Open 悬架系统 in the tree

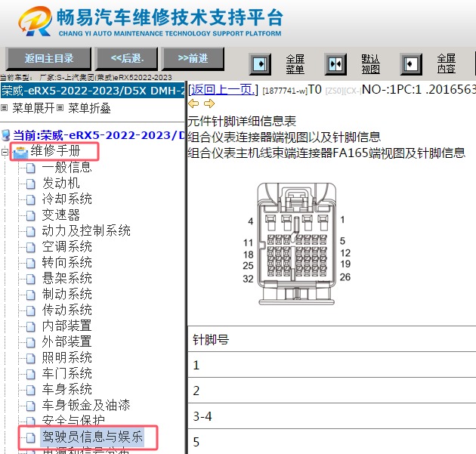66,278
